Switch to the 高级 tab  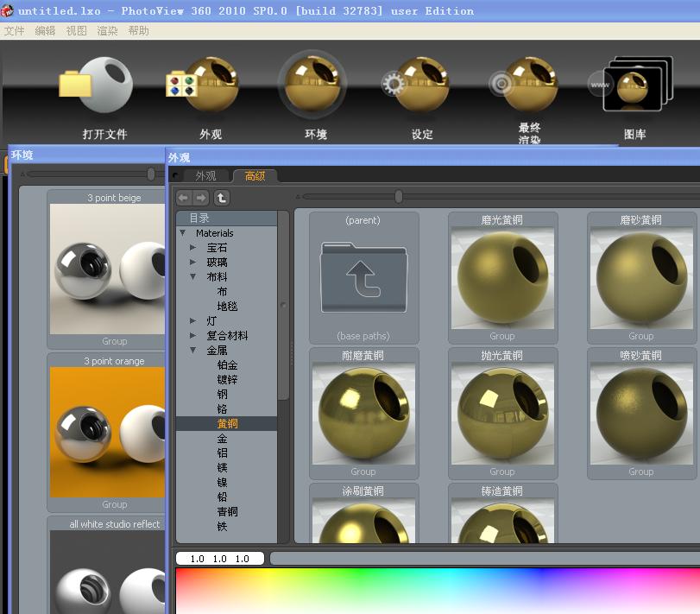point(255,176)
